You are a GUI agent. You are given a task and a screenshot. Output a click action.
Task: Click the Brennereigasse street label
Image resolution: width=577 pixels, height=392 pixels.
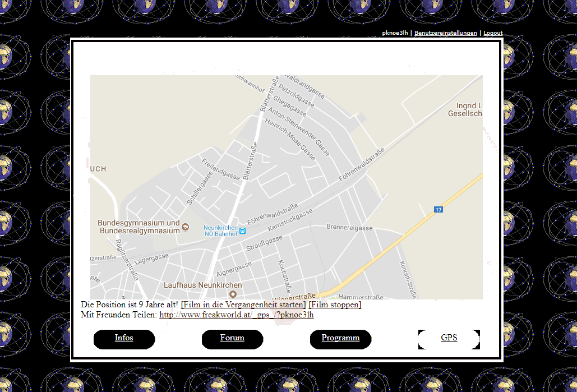tap(349, 228)
